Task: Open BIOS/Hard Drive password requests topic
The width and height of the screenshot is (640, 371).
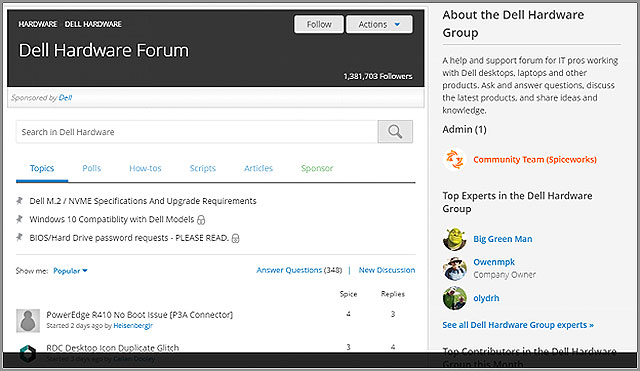Action: 129,238
